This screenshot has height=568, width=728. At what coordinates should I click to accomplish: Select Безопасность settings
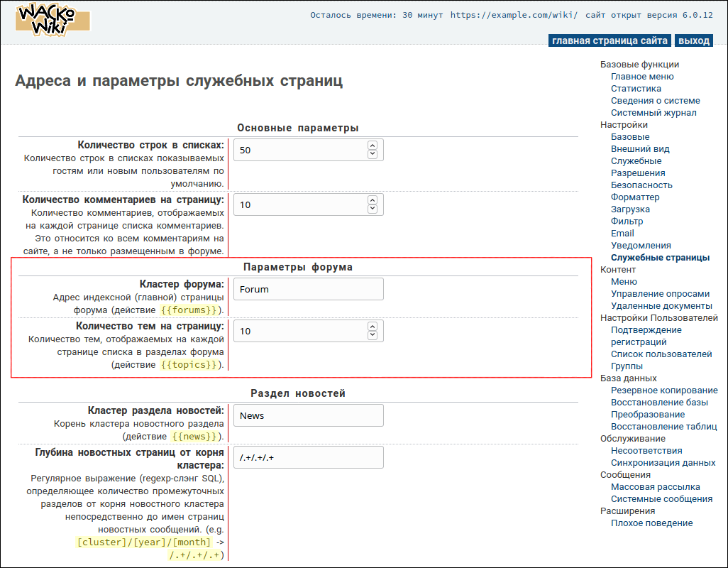[641, 185]
